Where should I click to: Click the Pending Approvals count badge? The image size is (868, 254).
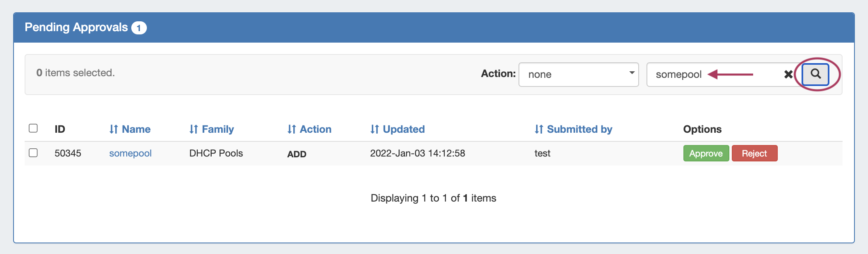point(139,28)
